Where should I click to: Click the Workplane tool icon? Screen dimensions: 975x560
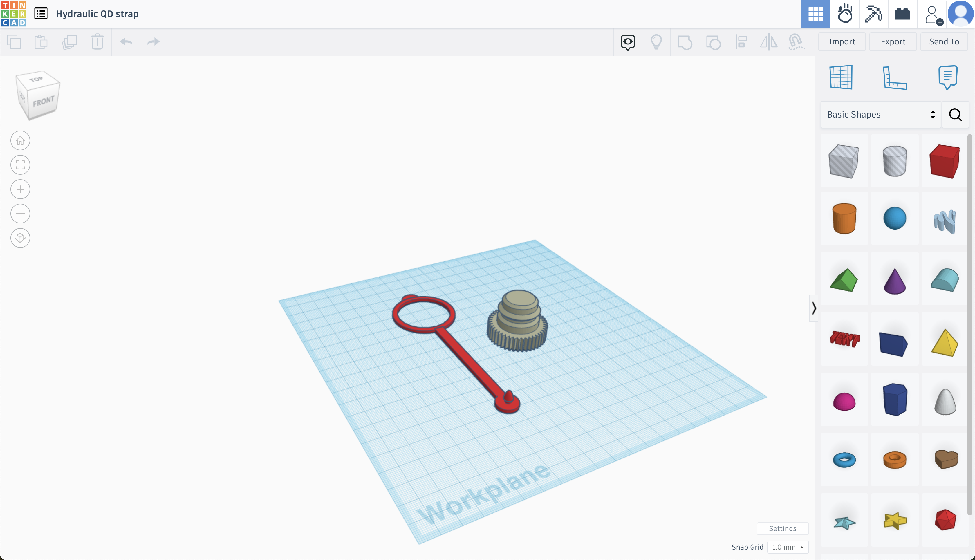pos(841,77)
